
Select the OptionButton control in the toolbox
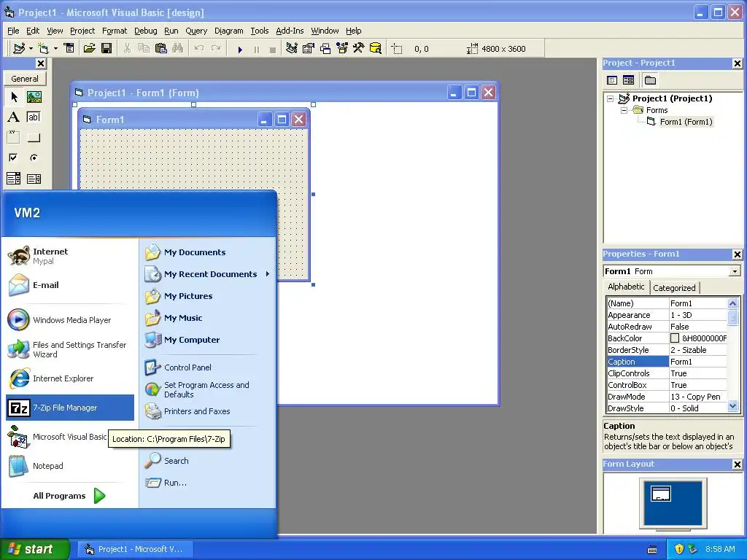click(x=34, y=157)
